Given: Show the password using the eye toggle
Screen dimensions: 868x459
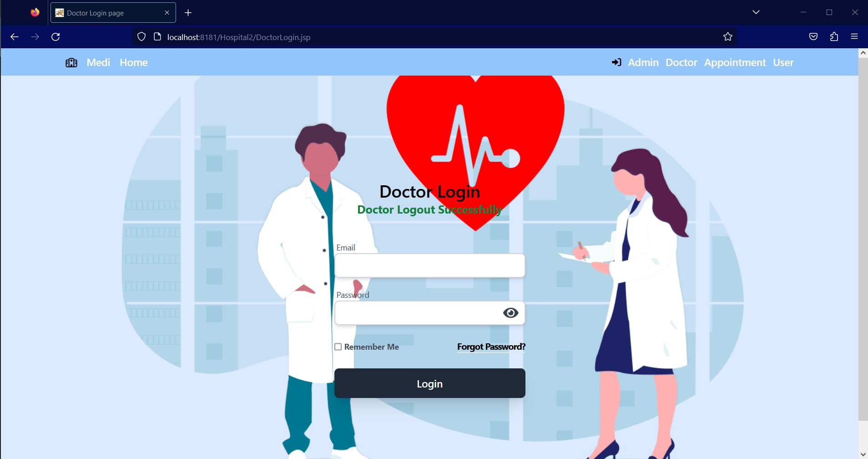Looking at the screenshot, I should pyautogui.click(x=510, y=313).
